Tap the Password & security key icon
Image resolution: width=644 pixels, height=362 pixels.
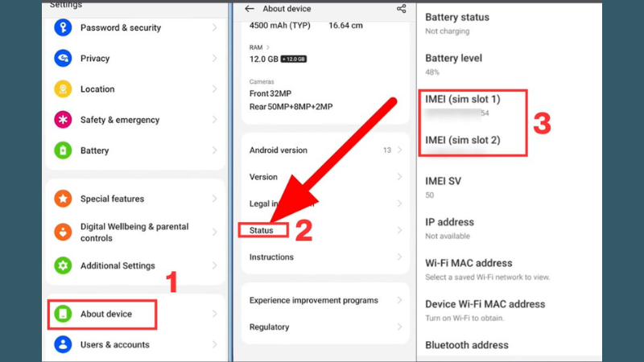point(63,27)
